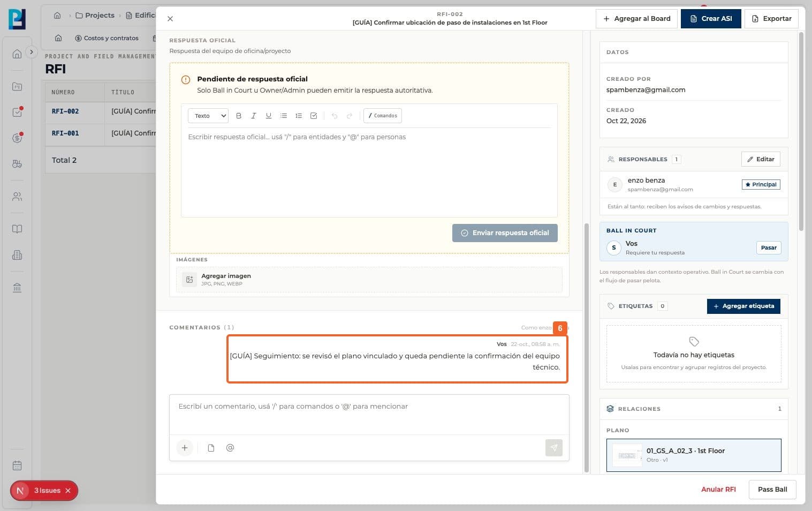Image resolution: width=812 pixels, height=511 pixels.
Task: Click the Underline formatting icon
Action: click(269, 116)
